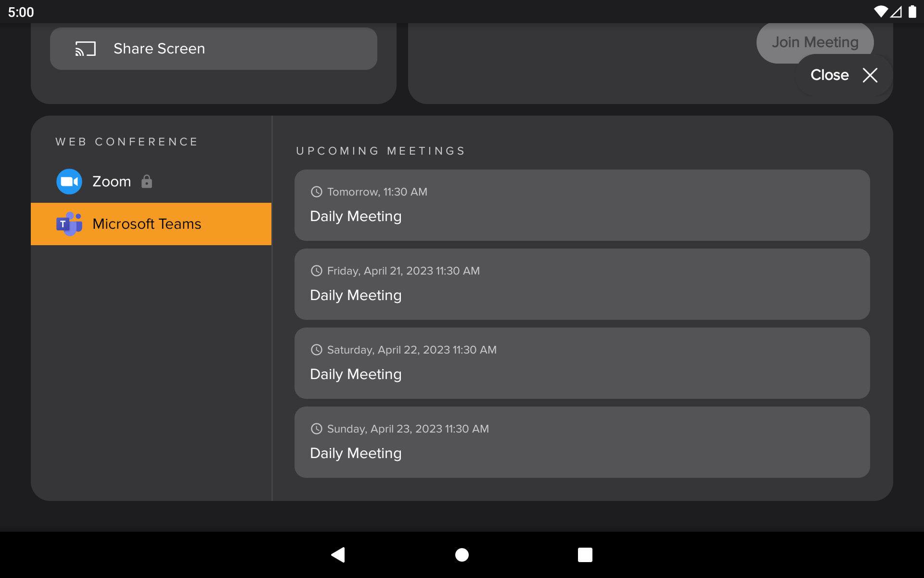Screen dimensions: 924x578
Task: Open Daily Meeting on Saturday, April 22
Action: coord(582,363)
